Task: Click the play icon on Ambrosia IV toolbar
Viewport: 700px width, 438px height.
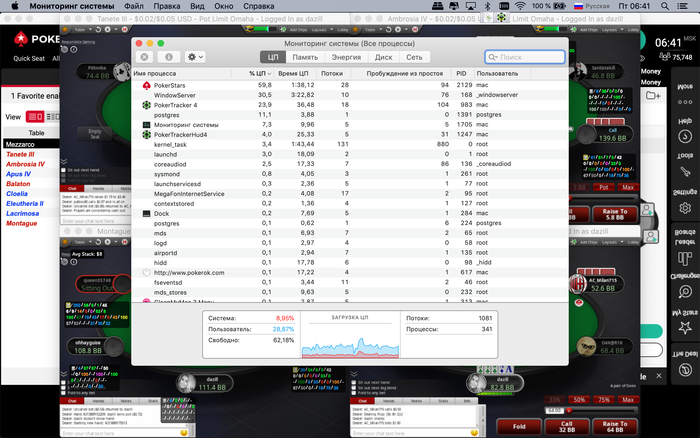Action: tap(397, 29)
